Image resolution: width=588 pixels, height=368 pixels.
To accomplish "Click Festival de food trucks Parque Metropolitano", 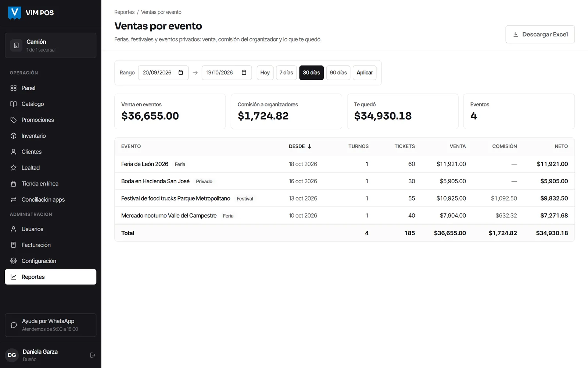I will click(176, 198).
